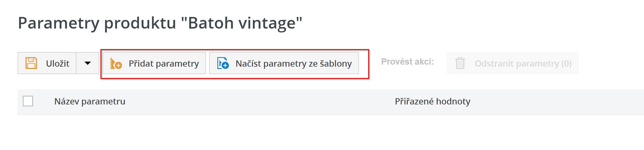Open save options split-button caret

click(87, 63)
